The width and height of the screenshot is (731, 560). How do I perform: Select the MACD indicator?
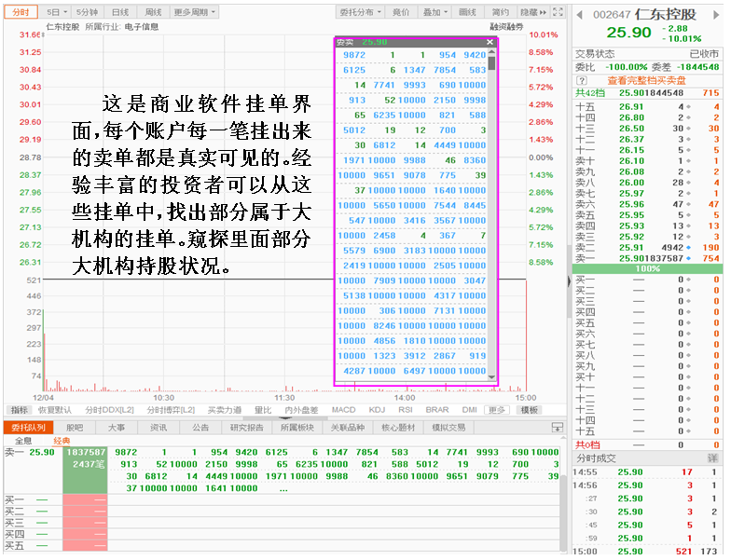(343, 410)
